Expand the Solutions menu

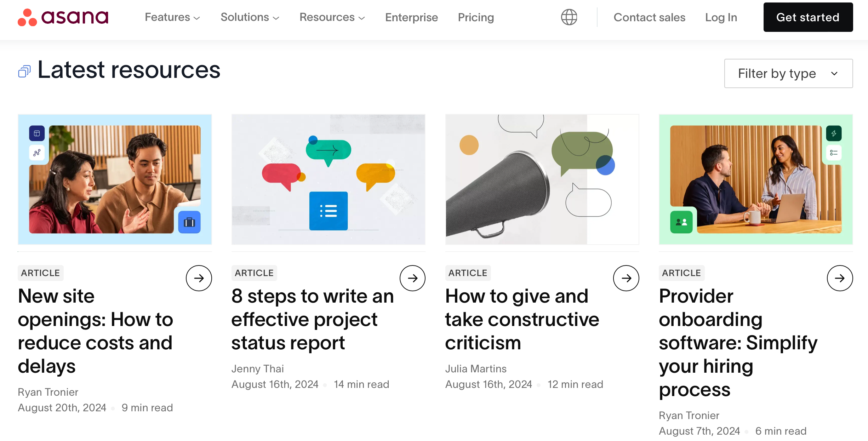pyautogui.click(x=250, y=17)
